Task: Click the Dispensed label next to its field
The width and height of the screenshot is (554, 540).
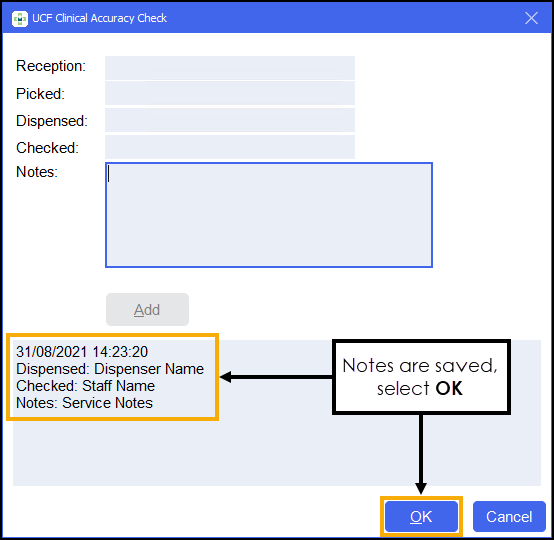Action: (x=52, y=121)
